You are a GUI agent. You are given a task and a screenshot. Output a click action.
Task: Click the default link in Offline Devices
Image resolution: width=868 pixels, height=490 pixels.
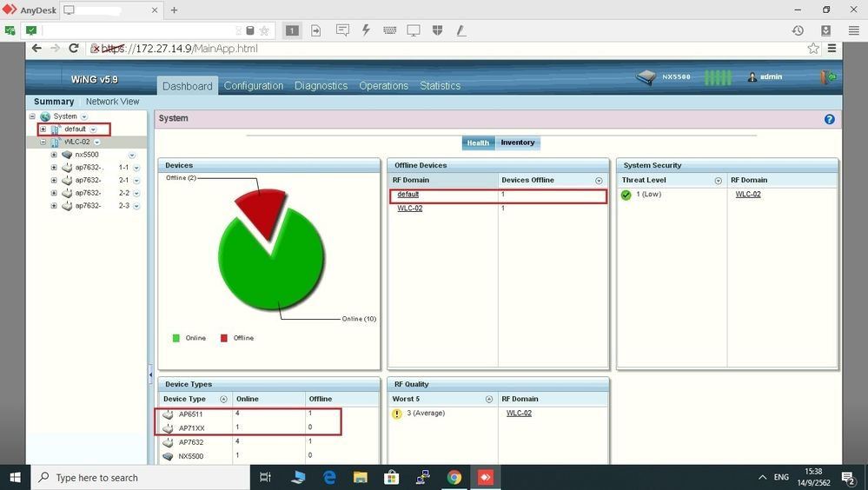[x=407, y=195]
